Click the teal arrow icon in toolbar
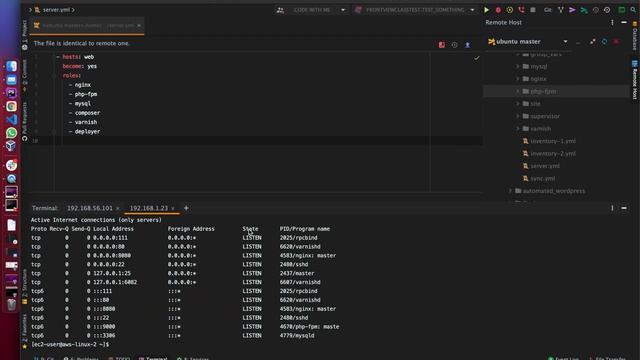This screenshot has height=360, width=640. (x=584, y=10)
